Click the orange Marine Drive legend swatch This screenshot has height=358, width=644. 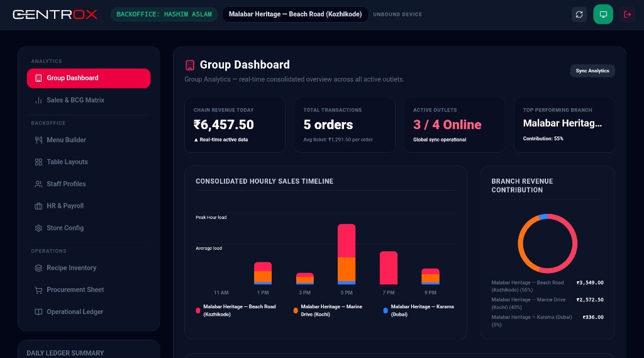(296, 311)
